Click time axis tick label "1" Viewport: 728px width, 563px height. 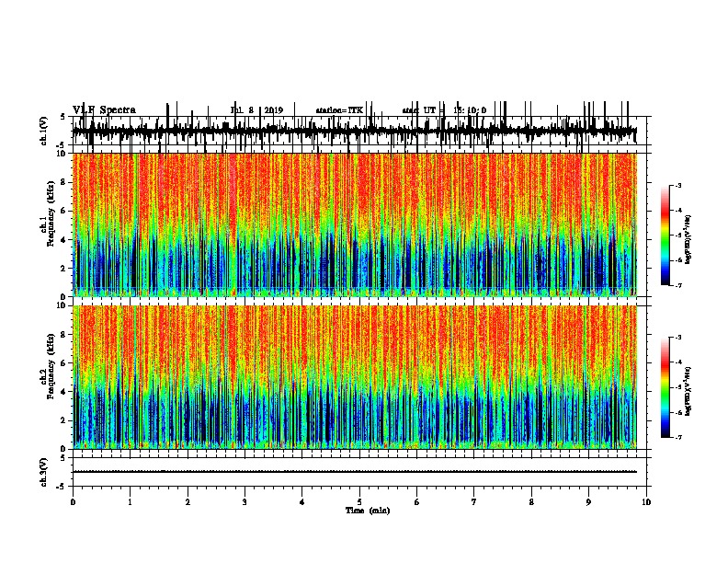pos(130,502)
